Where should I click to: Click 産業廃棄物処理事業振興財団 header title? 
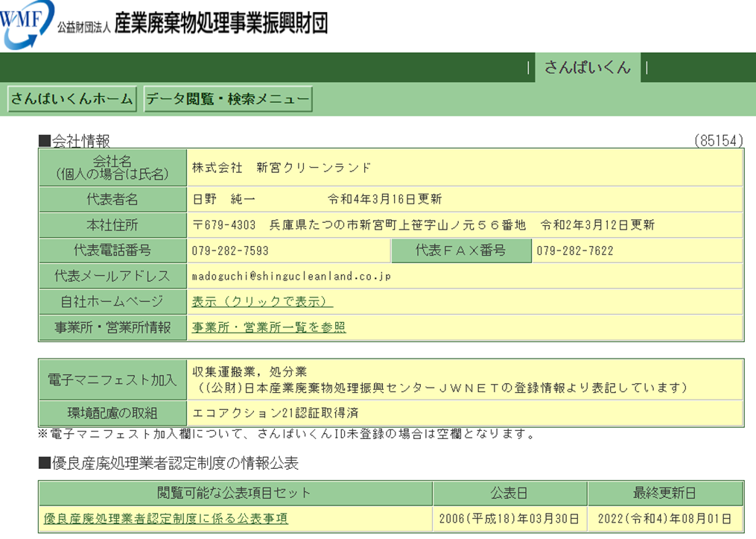point(220,22)
